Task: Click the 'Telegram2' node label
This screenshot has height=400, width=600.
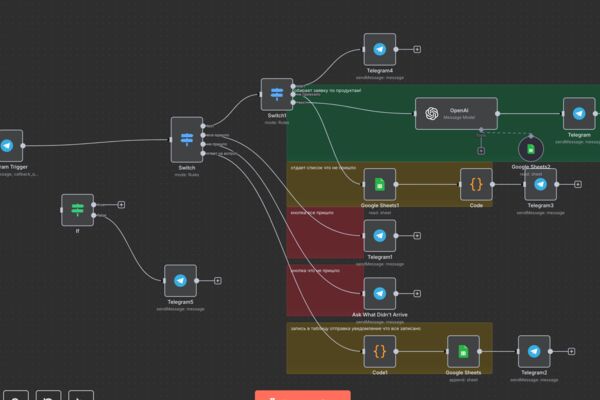Action: click(x=534, y=372)
